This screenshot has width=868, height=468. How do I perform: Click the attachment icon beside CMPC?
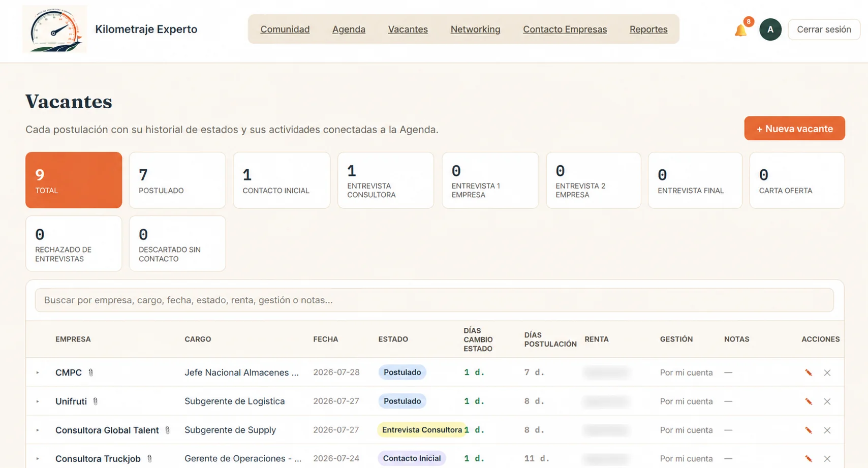click(x=90, y=372)
